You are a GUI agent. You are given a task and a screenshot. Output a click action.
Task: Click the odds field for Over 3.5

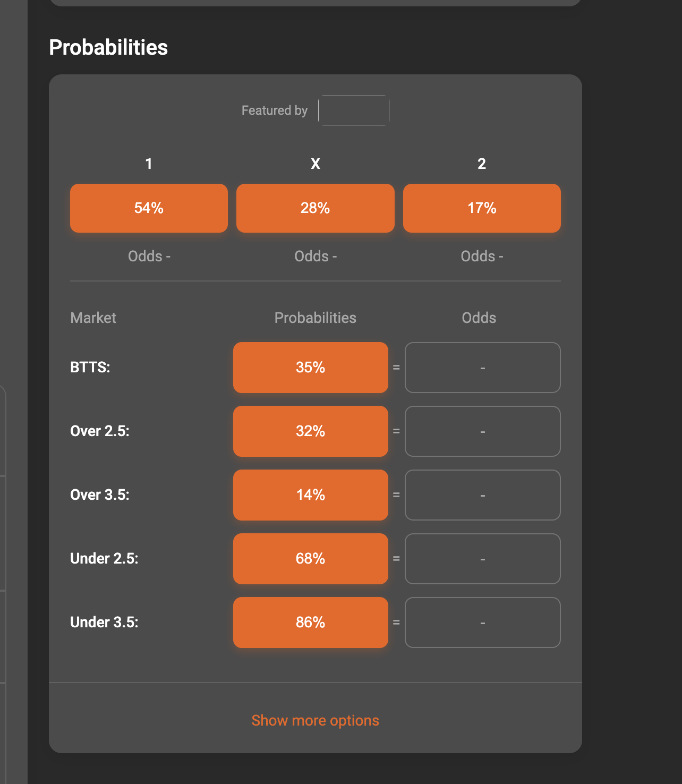click(482, 495)
